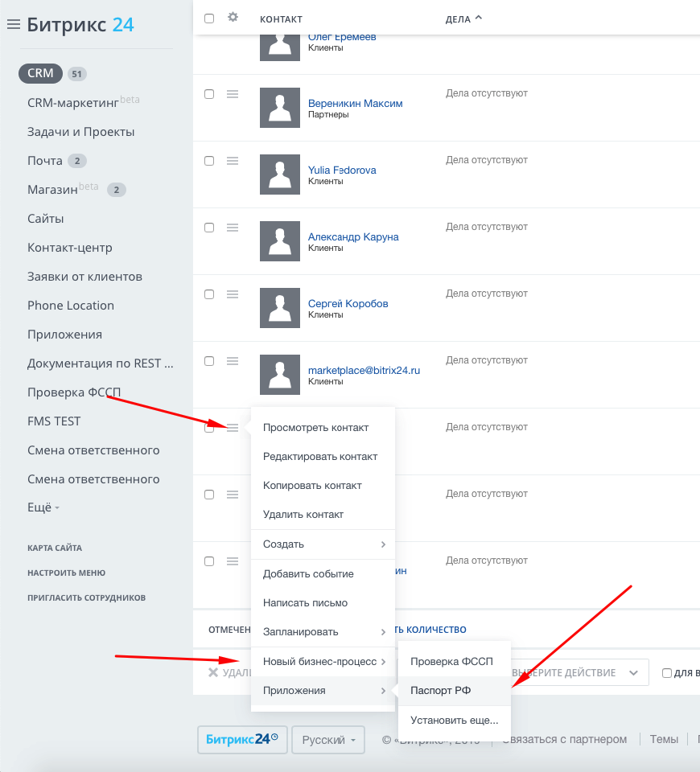The width and height of the screenshot is (700, 772).
Task: Check the box for Вереникин Максим
Action: pos(209,94)
